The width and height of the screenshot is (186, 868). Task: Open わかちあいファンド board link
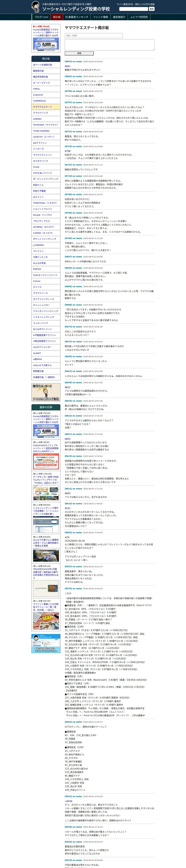pos(46,173)
